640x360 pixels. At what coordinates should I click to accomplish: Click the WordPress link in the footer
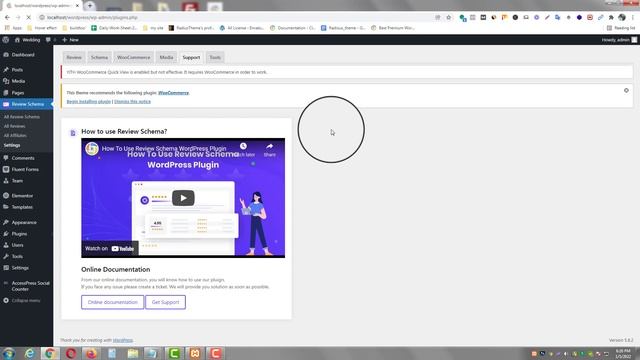coord(122,340)
